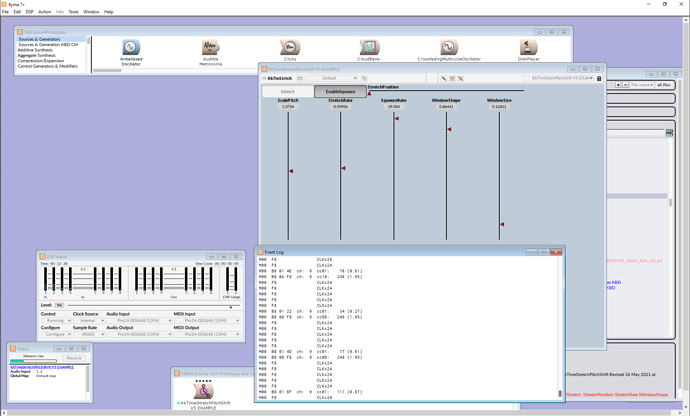Select the DiskPlayer prototype icon
Screen dimensions: 690x416
click(x=529, y=47)
